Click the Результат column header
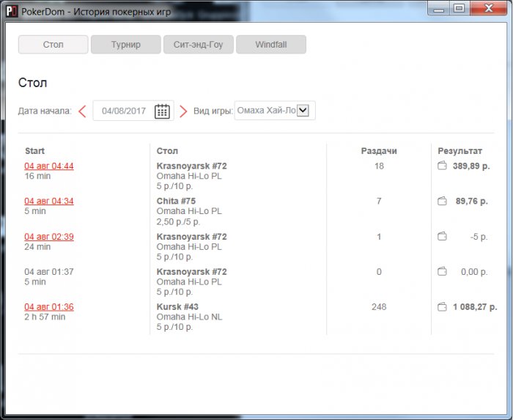Screen dimensions: 513x420 pyautogui.click(x=460, y=151)
